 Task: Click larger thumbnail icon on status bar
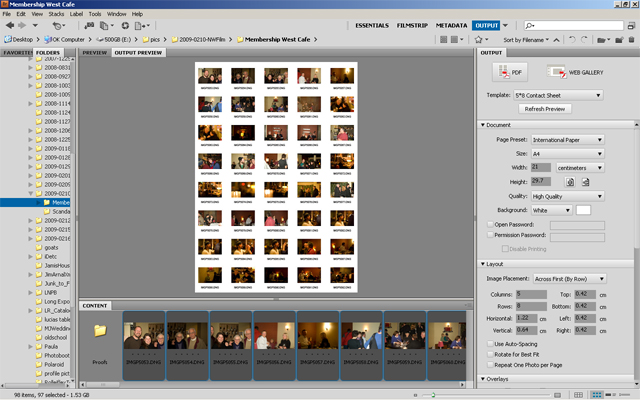coord(557,395)
